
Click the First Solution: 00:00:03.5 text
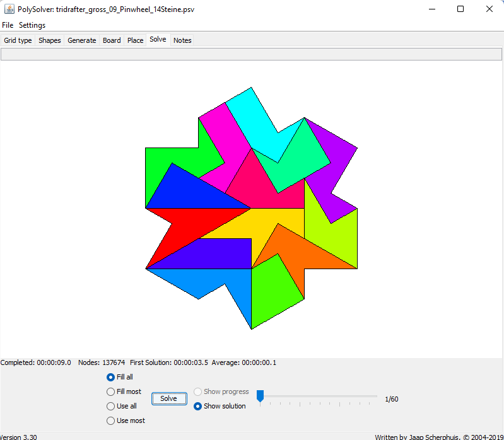pos(169,362)
